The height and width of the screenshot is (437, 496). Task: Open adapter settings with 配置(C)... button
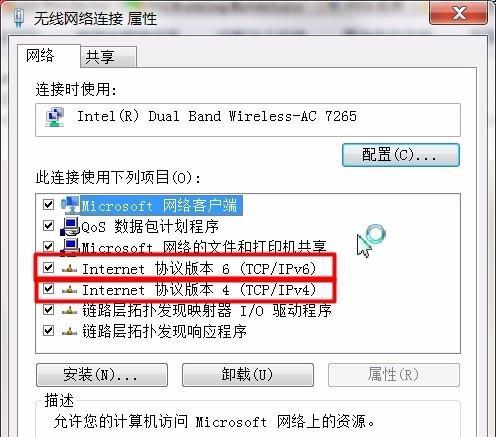point(401,155)
